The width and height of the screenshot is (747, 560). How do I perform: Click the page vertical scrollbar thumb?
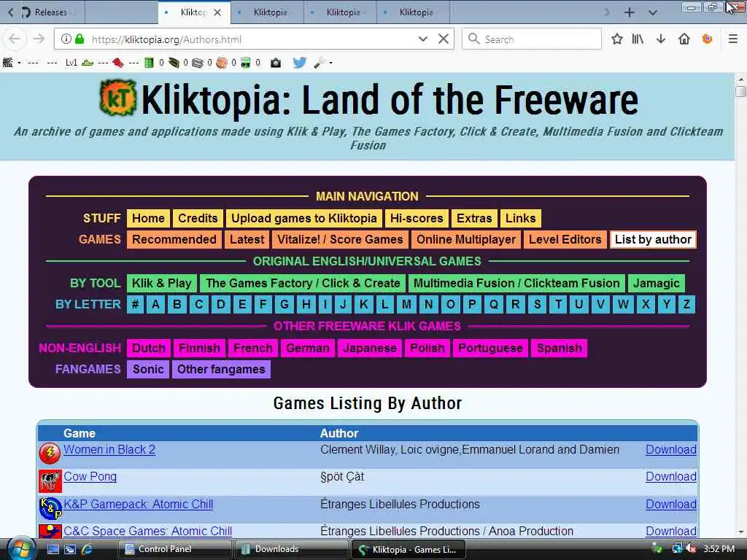pyautogui.click(x=740, y=91)
